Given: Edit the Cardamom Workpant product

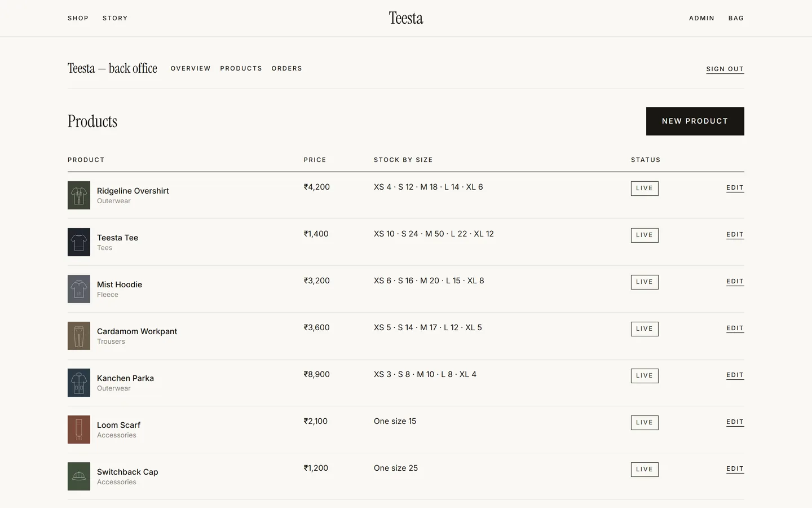Looking at the screenshot, I should [735, 329].
